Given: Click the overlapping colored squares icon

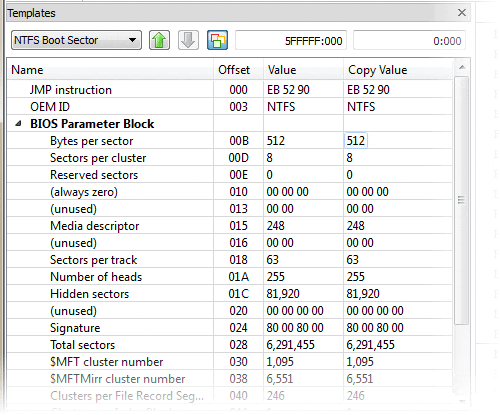Looking at the screenshot, I should [217, 40].
